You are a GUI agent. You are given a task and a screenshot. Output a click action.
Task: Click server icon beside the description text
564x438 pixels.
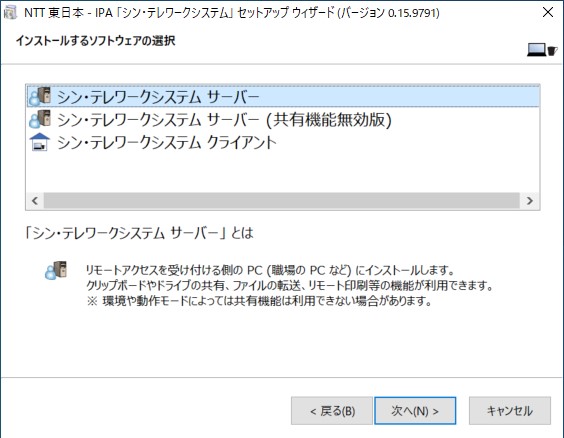(56, 270)
